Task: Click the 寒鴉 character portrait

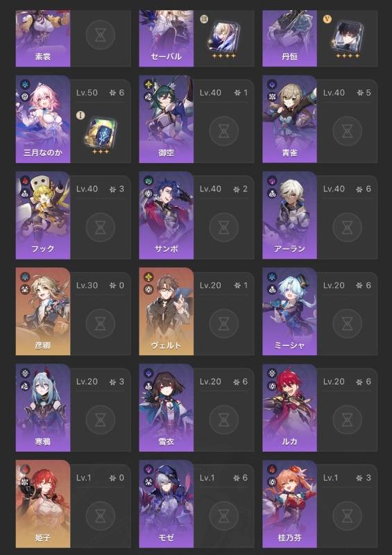Action: click(43, 408)
